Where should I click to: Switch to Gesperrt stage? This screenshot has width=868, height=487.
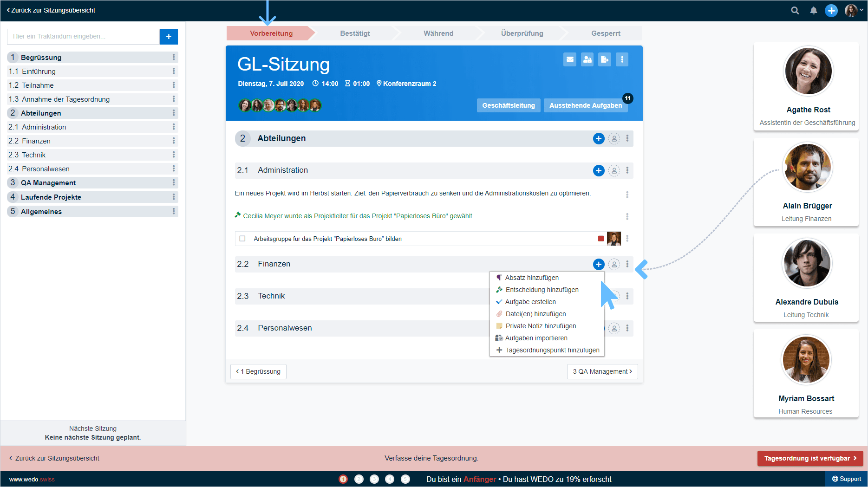[x=606, y=33]
